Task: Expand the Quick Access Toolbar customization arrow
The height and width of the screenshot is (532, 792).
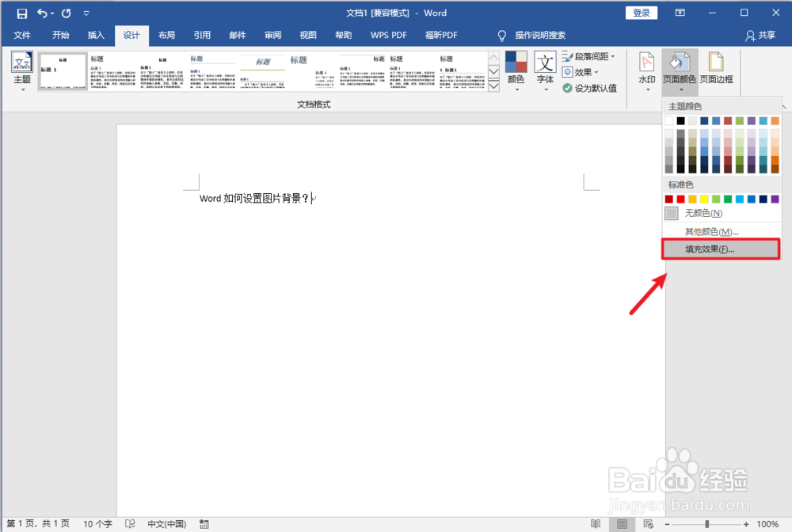Action: (86, 13)
